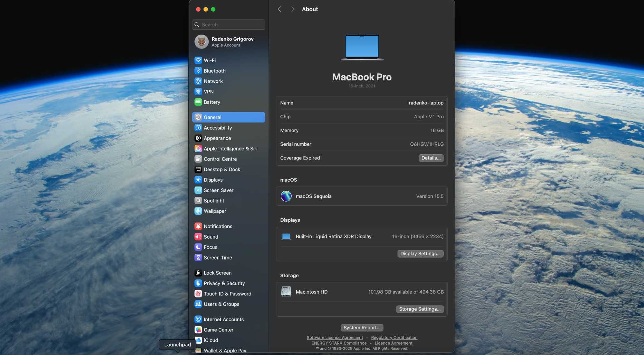Open Focus settings
The height and width of the screenshot is (355, 644).
[228, 247]
